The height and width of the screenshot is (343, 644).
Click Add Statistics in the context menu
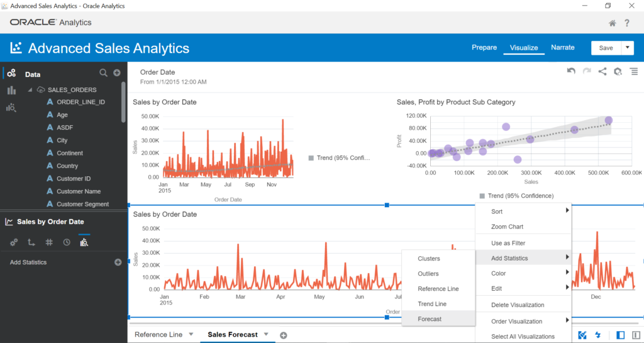(523, 258)
